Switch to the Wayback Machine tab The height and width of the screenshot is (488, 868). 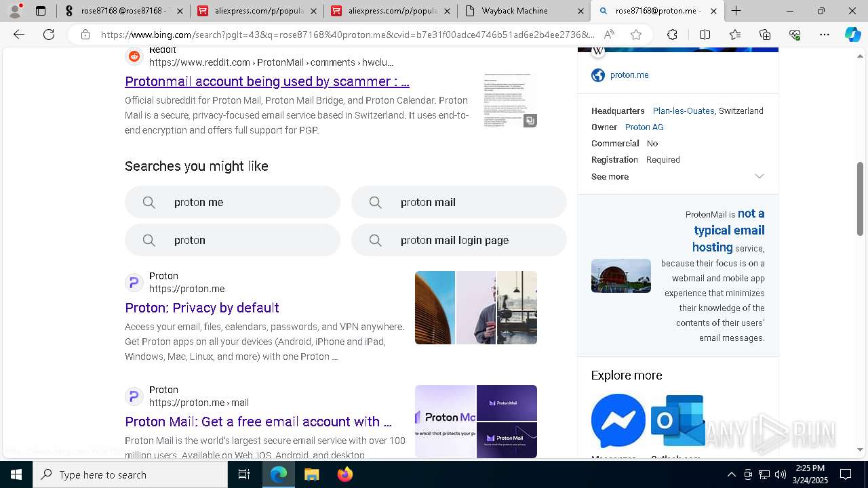(x=524, y=11)
